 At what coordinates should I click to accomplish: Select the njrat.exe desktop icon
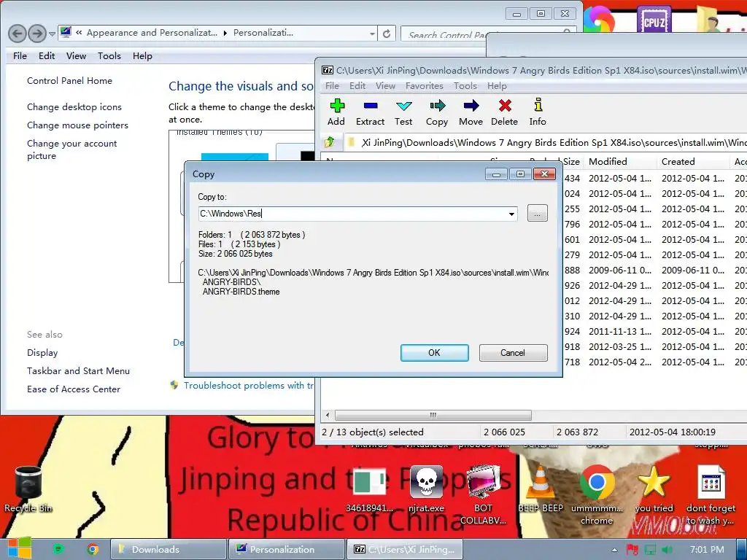tap(426, 489)
